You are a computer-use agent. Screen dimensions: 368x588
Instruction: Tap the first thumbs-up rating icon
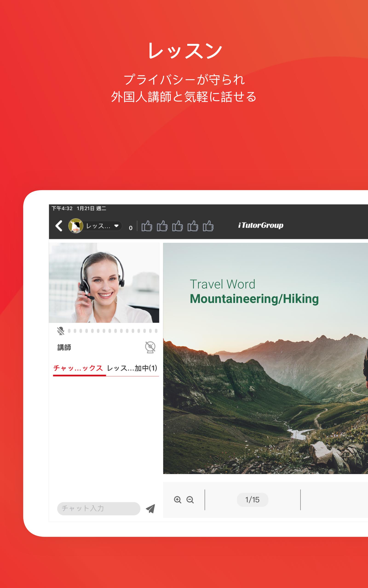(x=147, y=226)
